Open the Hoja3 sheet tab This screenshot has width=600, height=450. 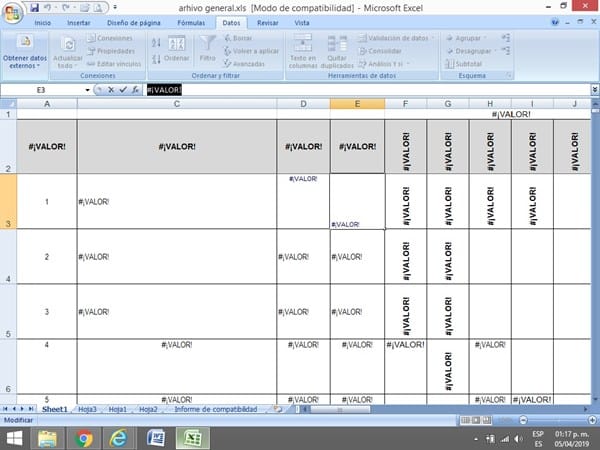click(87, 409)
